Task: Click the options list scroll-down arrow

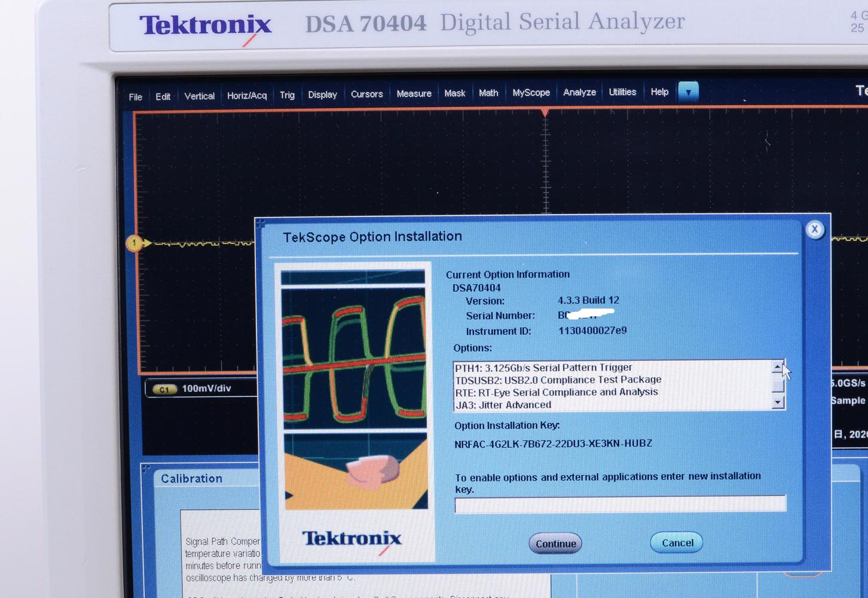Action: point(778,403)
